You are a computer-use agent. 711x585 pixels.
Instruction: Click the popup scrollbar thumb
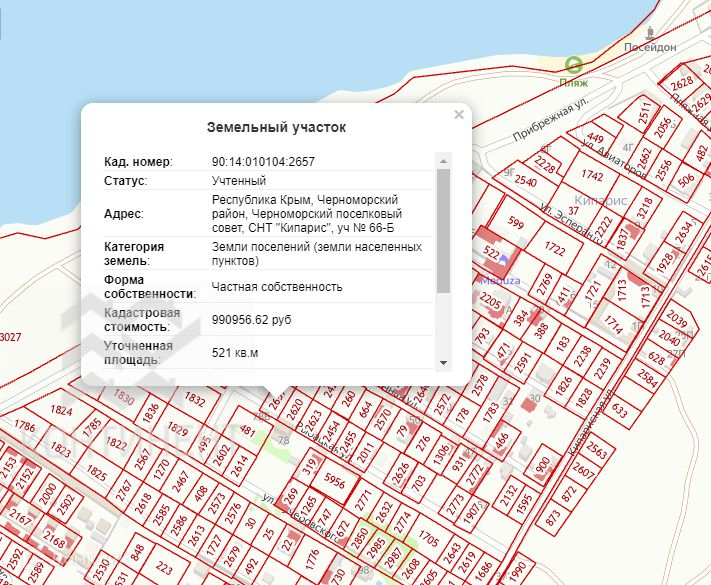444,230
